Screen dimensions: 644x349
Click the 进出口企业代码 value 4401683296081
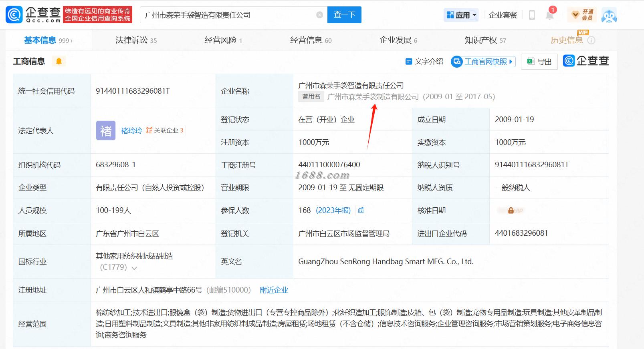pyautogui.click(x=521, y=233)
